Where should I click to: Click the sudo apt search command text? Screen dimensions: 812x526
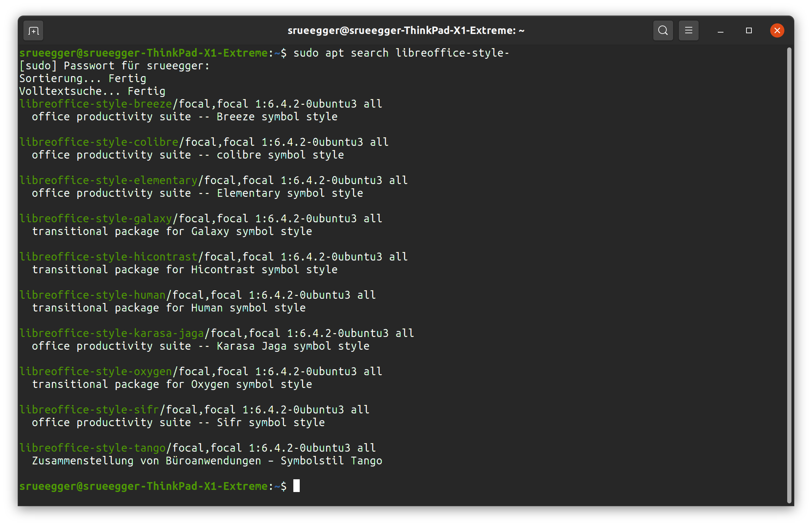(401, 53)
